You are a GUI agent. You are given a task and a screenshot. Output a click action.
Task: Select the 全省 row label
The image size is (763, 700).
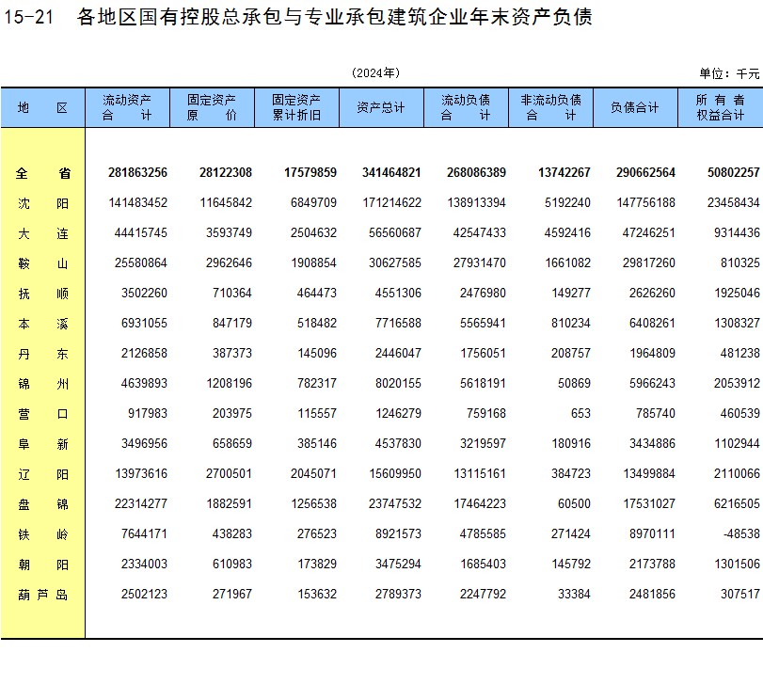coord(42,173)
